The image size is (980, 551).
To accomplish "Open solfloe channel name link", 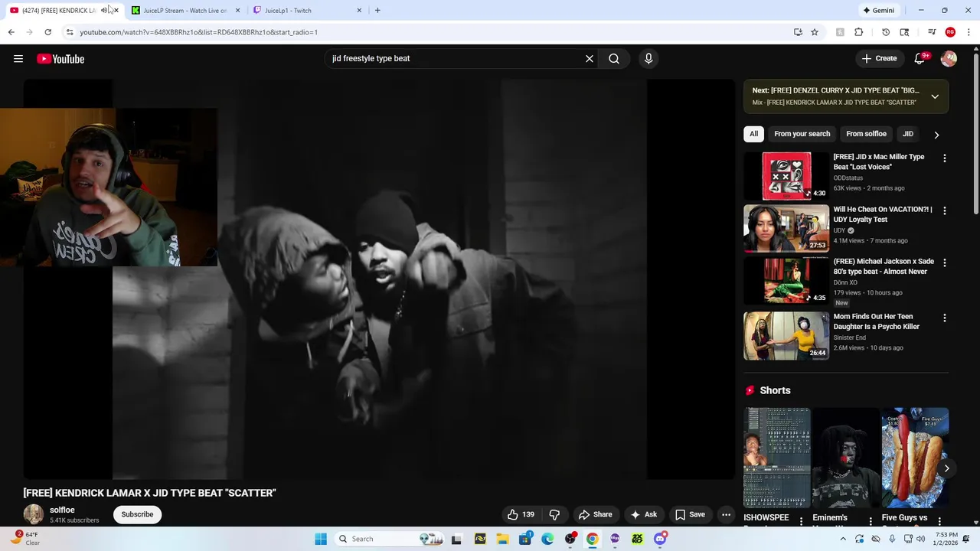I will tap(62, 510).
